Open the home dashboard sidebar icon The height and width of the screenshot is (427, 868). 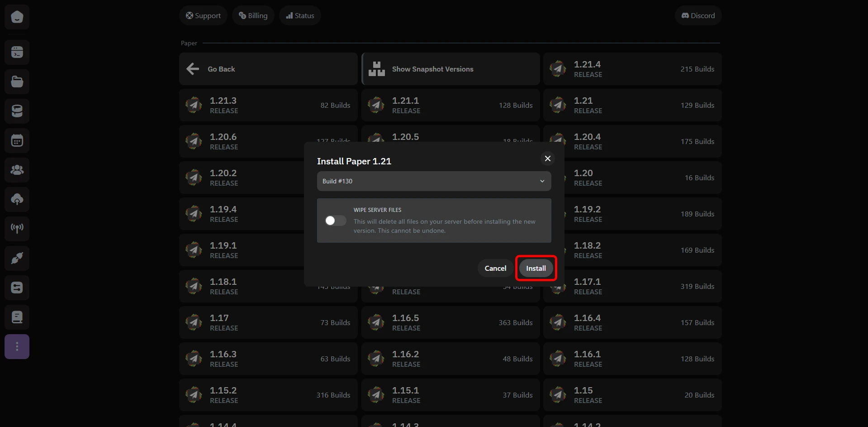(17, 17)
